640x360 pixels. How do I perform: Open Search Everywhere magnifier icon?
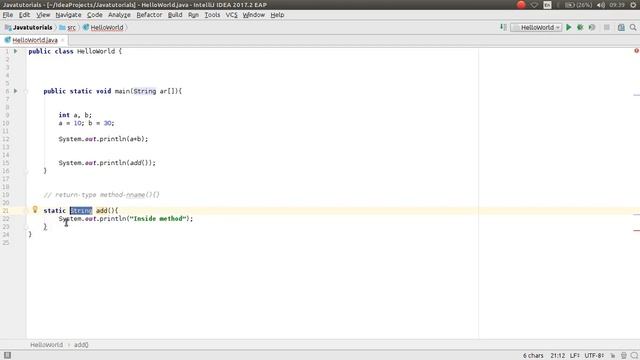633,27
